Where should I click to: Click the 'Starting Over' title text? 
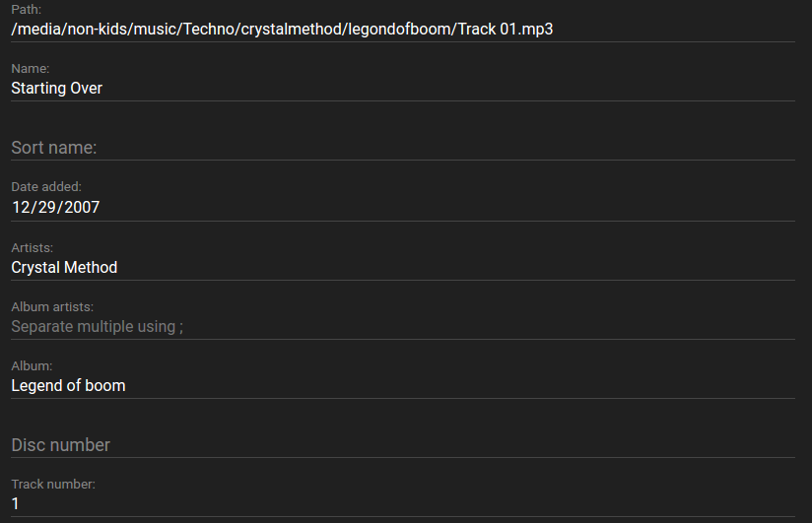(57, 89)
